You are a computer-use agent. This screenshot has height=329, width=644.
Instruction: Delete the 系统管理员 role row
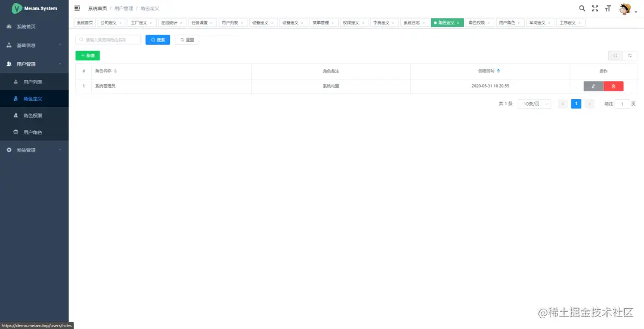[614, 86]
